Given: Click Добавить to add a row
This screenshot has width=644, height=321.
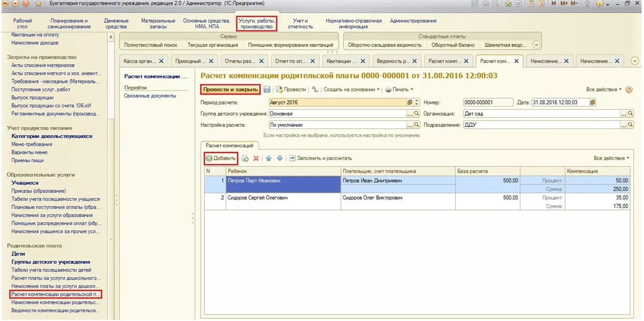Looking at the screenshot, I should (x=221, y=158).
